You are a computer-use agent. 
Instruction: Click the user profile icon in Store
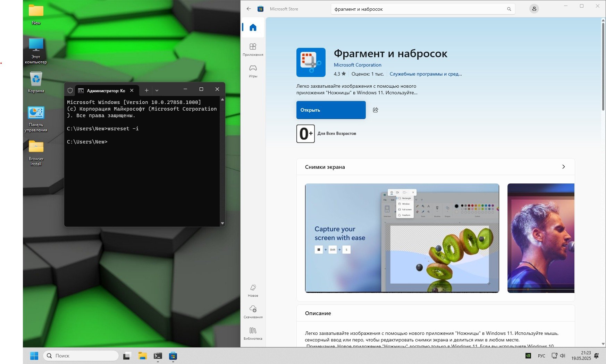tap(534, 9)
